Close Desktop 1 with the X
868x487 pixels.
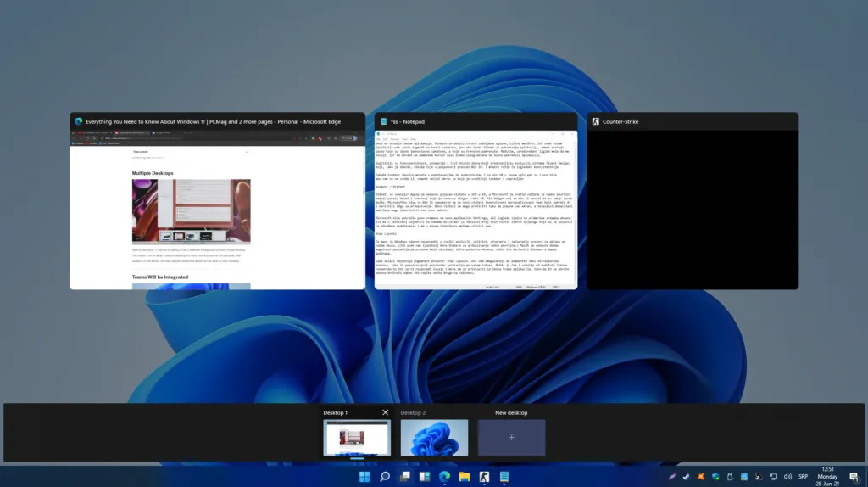coord(386,412)
